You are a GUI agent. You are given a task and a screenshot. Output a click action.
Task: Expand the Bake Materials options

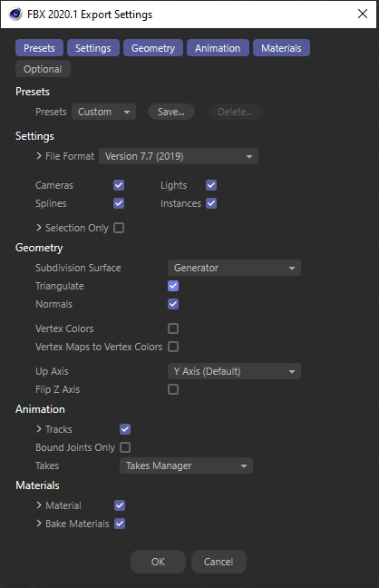[39, 524]
